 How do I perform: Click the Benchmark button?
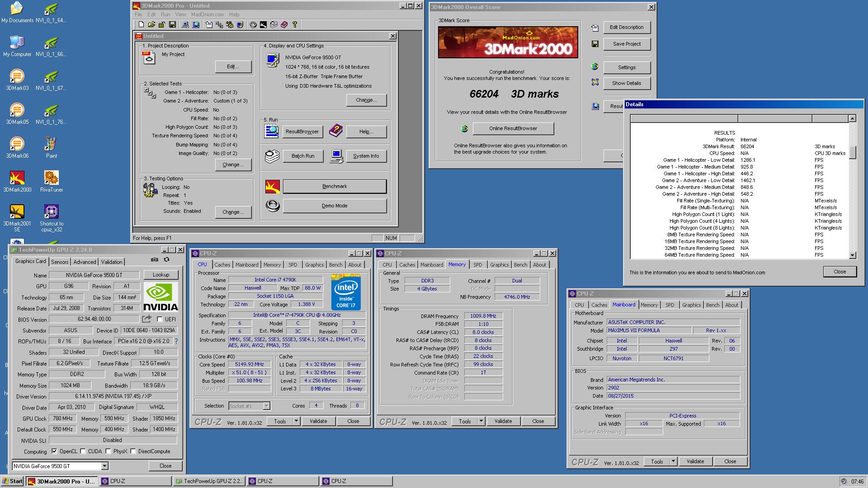point(335,186)
